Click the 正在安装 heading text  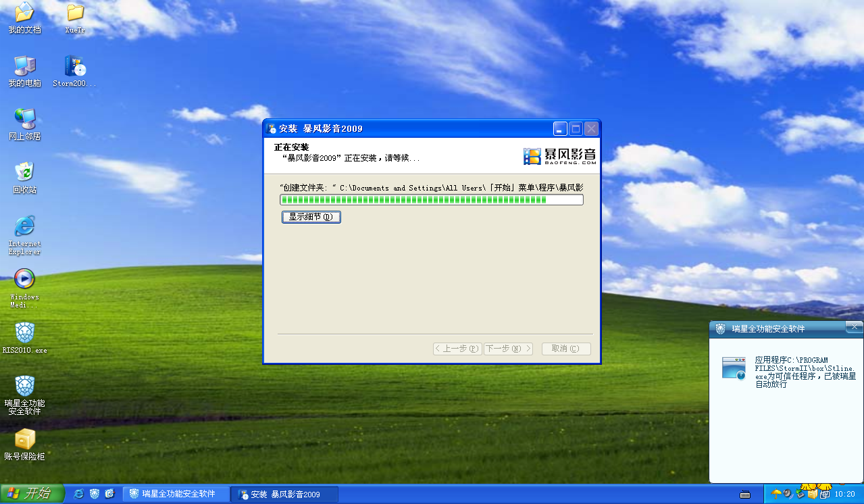click(291, 147)
